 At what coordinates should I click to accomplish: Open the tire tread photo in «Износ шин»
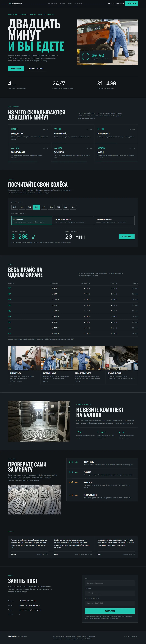(34, 500)
